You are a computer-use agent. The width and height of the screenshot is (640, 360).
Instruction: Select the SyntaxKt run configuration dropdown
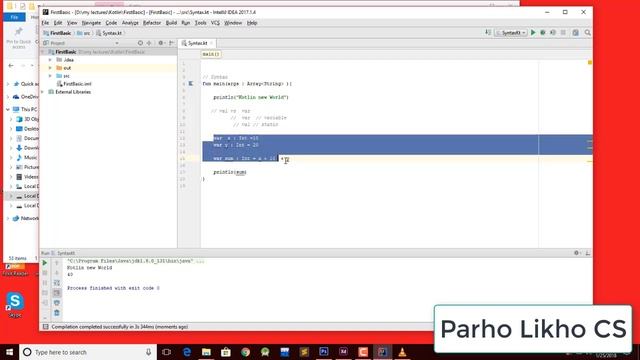[511, 33]
